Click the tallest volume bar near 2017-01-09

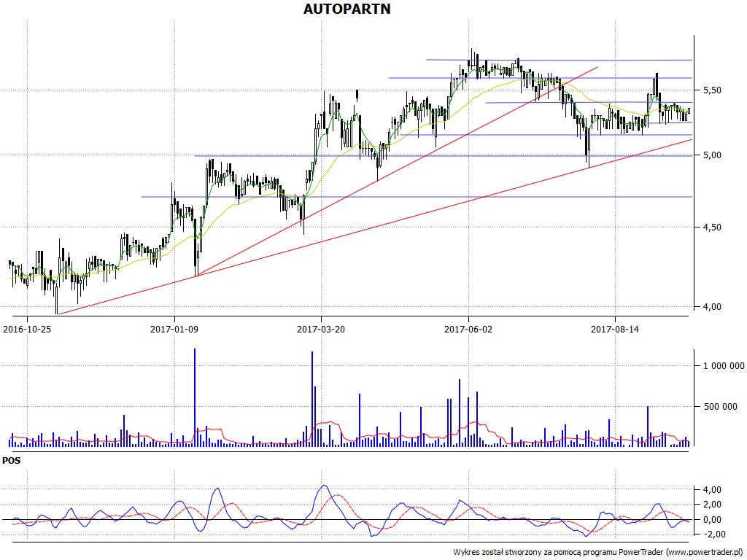coord(195,397)
